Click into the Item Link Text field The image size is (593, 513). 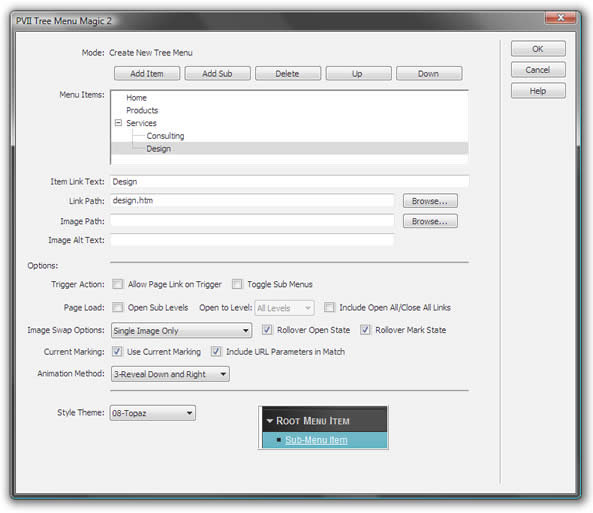click(290, 182)
